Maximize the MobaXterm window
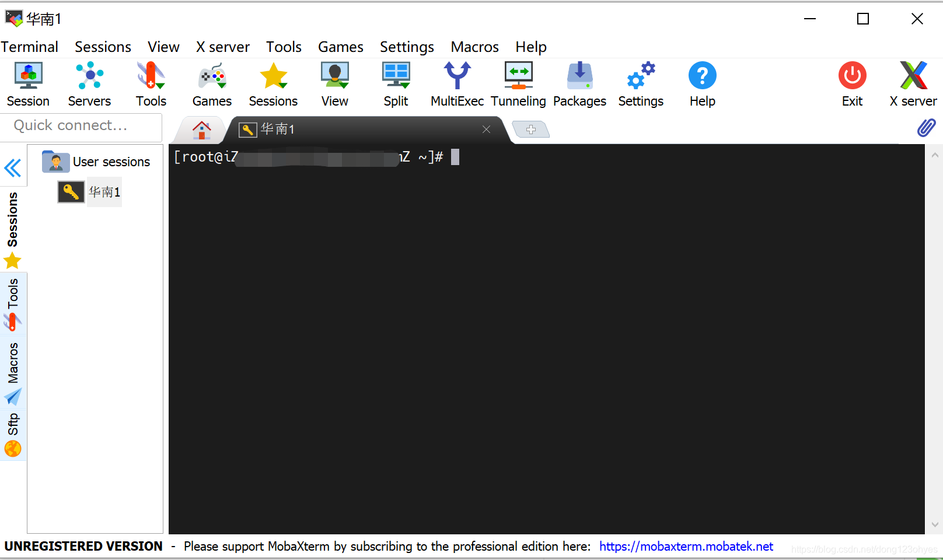This screenshot has width=943, height=560. 863,19
